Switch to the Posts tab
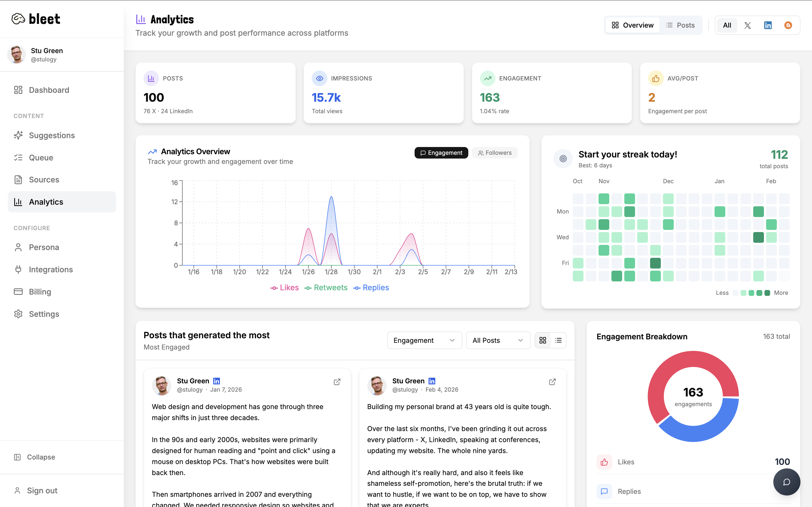Viewport: 812px width, 507px height. pyautogui.click(x=681, y=25)
